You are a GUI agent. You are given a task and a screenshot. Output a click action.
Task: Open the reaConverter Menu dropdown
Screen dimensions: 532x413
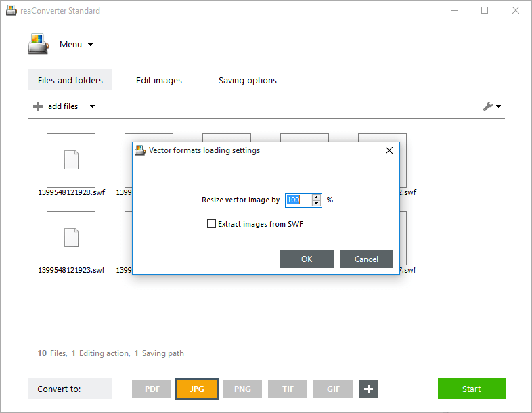point(76,45)
